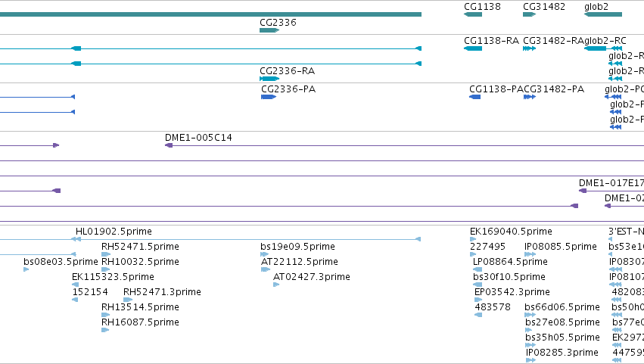Select the CG31482 gene arrow glyph

pos(530,14)
